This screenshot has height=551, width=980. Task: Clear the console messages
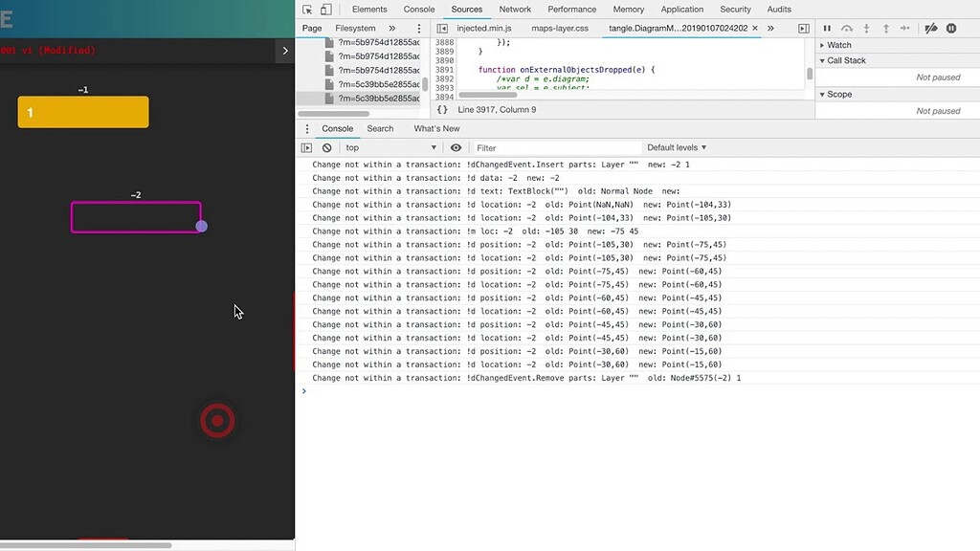pos(325,147)
